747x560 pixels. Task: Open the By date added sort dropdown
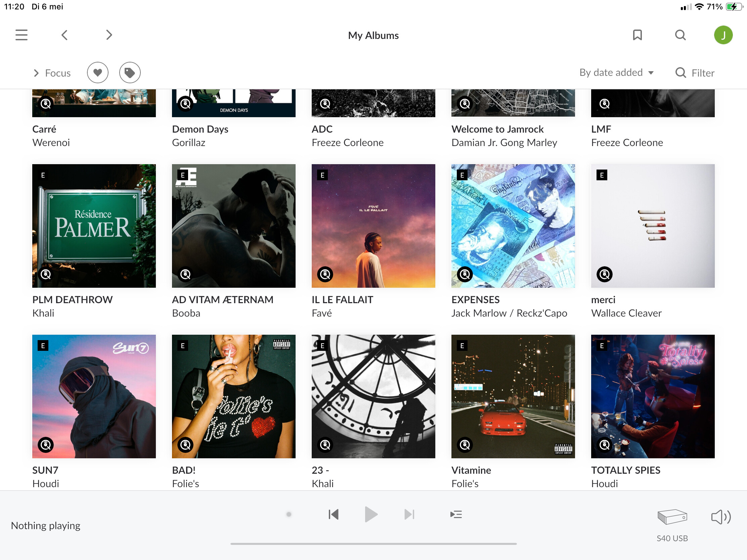tap(617, 73)
